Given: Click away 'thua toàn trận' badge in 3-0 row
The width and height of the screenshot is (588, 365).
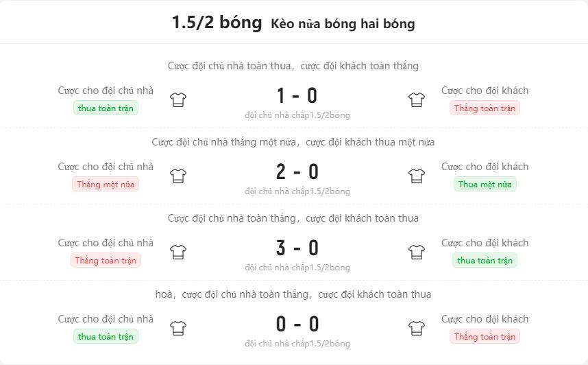Looking at the screenshot, I should pyautogui.click(x=485, y=261).
